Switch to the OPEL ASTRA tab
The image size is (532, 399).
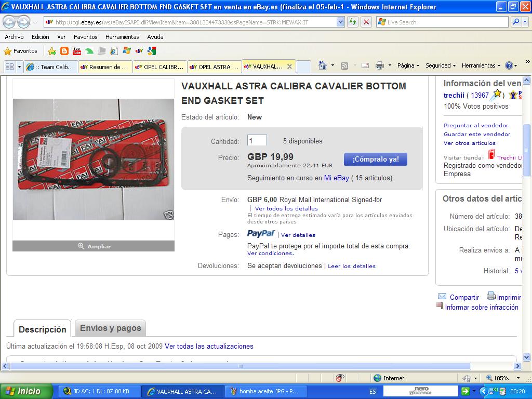pyautogui.click(x=215, y=67)
